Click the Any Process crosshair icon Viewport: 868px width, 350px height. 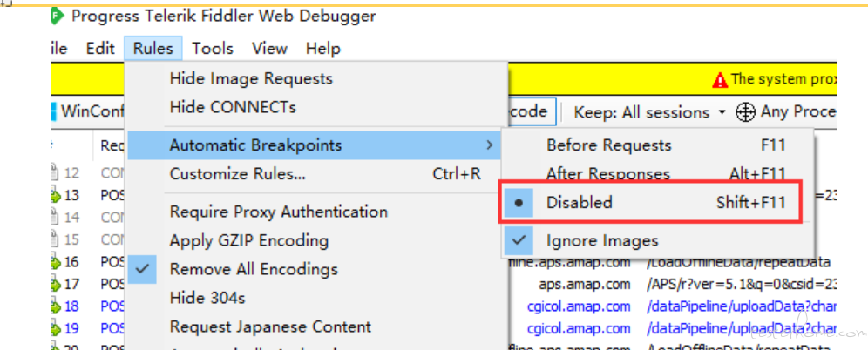click(746, 112)
